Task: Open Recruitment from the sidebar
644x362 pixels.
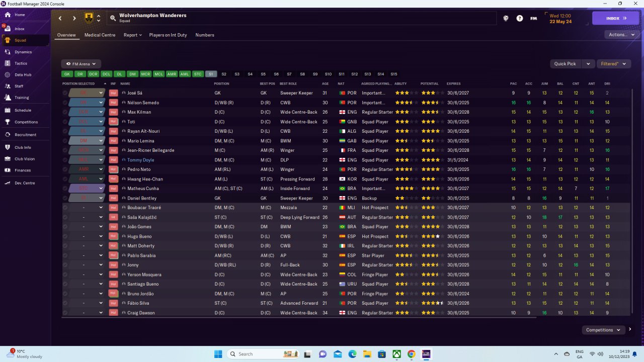Action: click(25, 135)
